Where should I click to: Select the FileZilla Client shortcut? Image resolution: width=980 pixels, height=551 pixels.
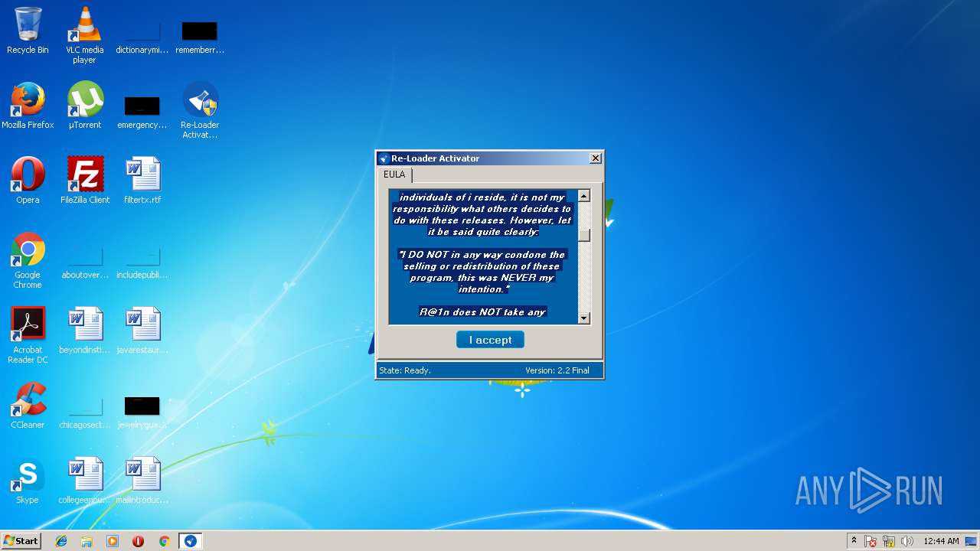coord(85,181)
